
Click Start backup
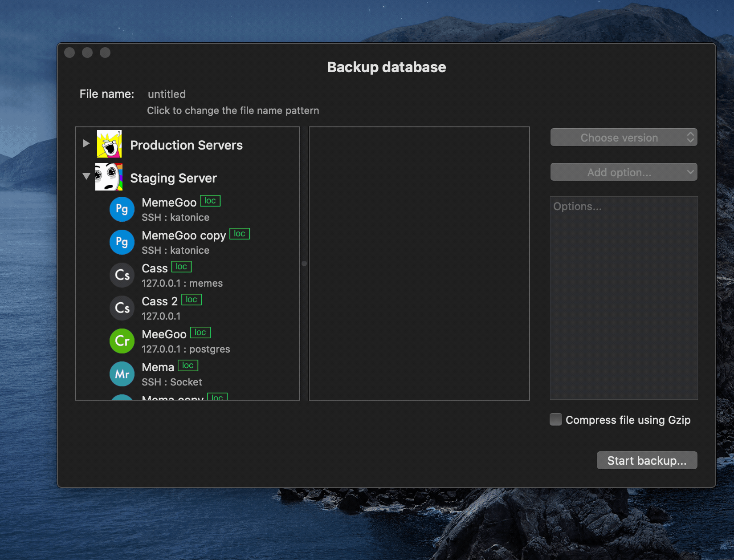tap(647, 460)
